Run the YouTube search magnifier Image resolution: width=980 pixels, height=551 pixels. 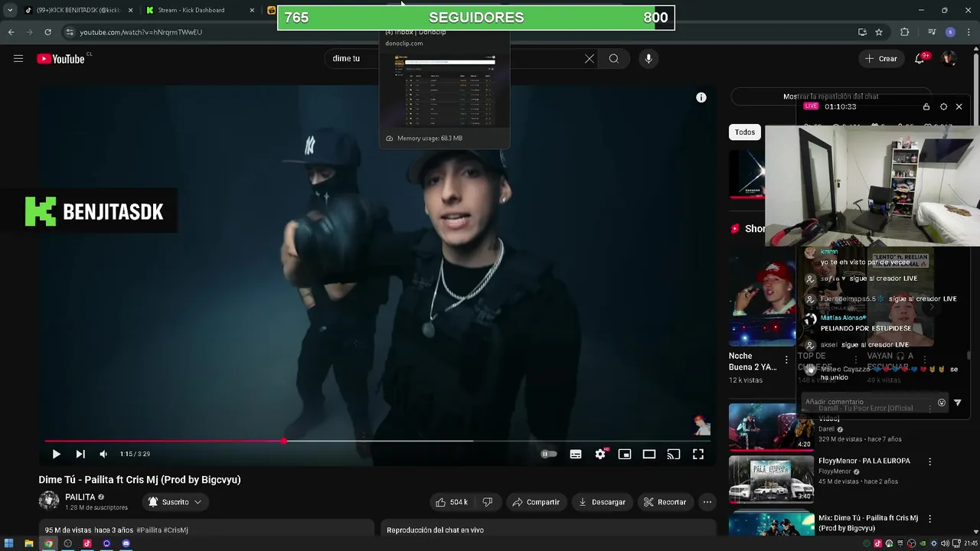(x=614, y=58)
